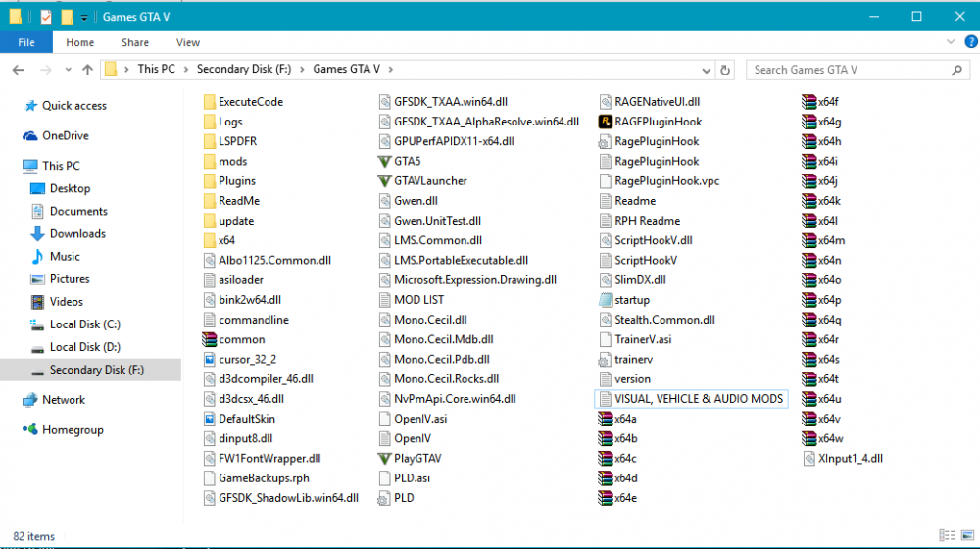Select the TrainerV.asi file
The image size is (980, 549).
coord(635,339)
